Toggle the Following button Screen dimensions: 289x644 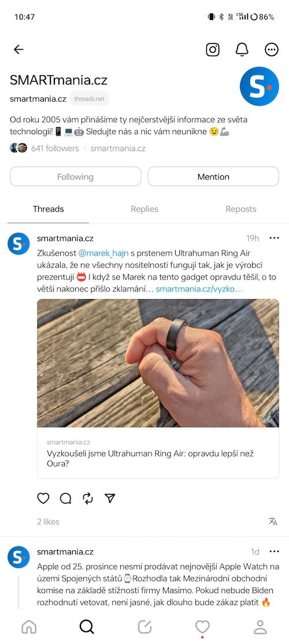click(x=76, y=176)
